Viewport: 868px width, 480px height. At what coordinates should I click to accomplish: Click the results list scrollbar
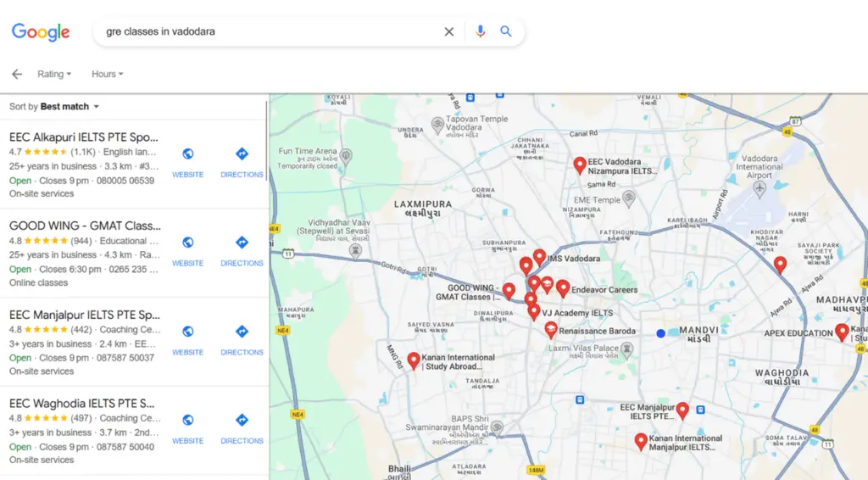click(x=266, y=140)
